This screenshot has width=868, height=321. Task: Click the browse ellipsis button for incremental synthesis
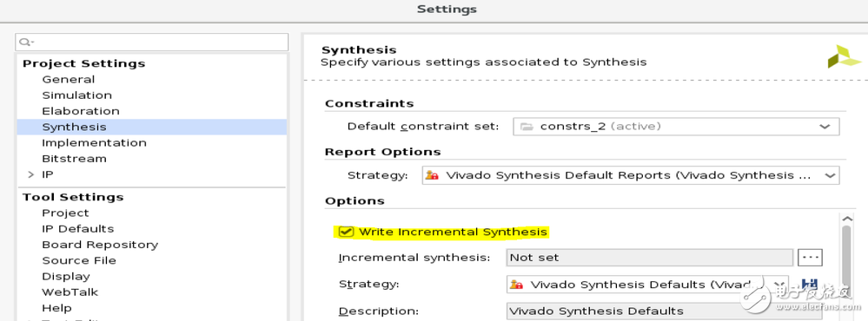(810, 258)
